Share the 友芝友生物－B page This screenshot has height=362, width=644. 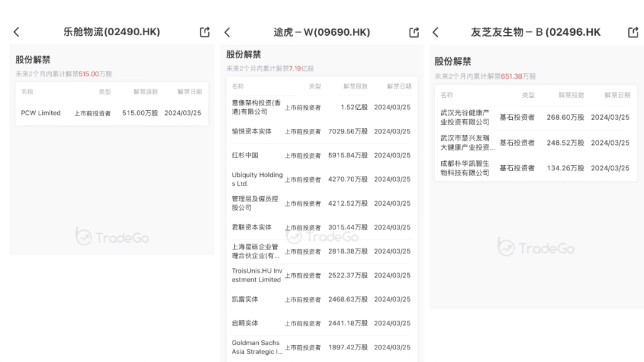(x=633, y=32)
